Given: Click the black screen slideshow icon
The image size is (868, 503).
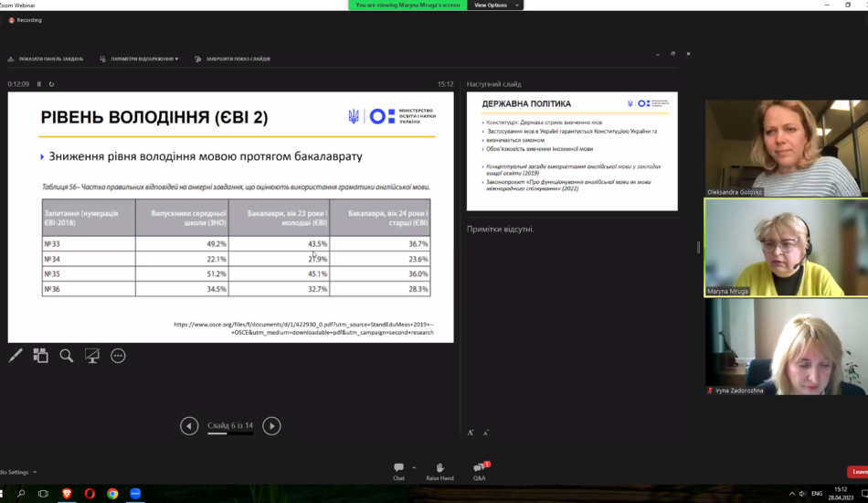Looking at the screenshot, I should (x=92, y=356).
